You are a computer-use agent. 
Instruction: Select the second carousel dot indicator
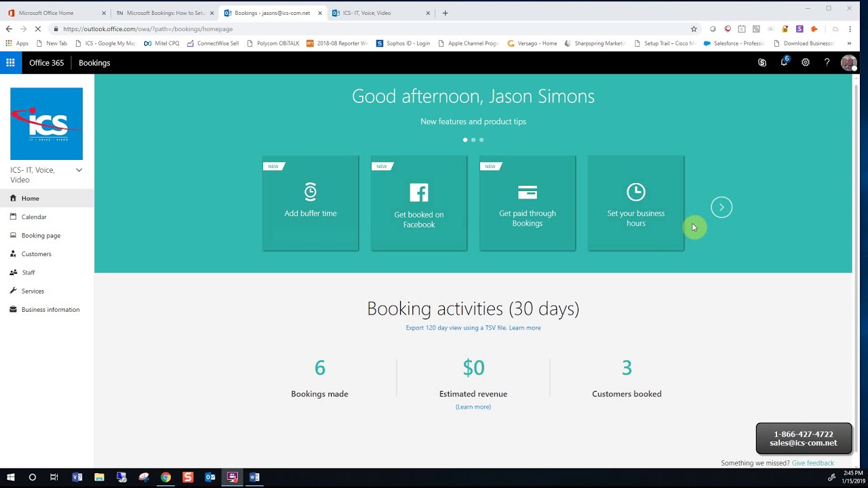pos(473,140)
